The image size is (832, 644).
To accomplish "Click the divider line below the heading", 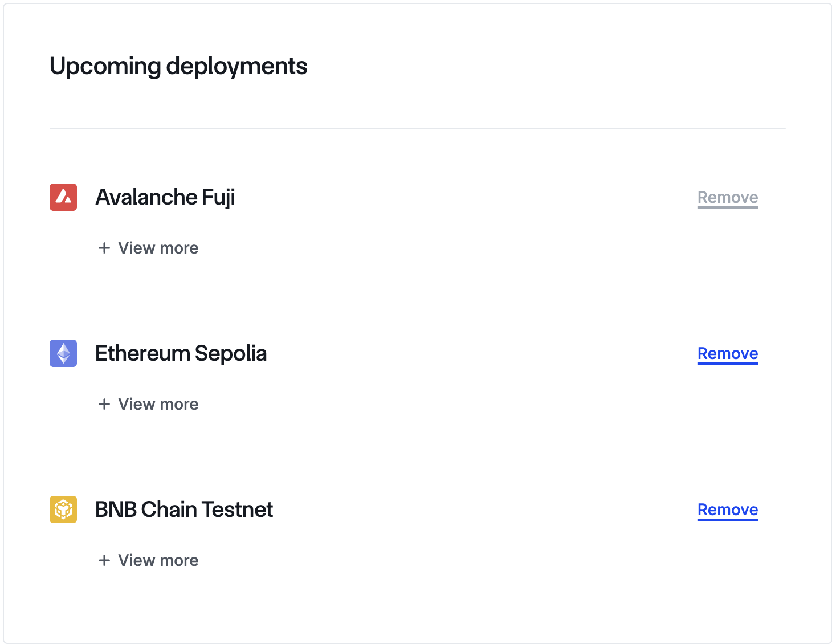I will [417, 128].
